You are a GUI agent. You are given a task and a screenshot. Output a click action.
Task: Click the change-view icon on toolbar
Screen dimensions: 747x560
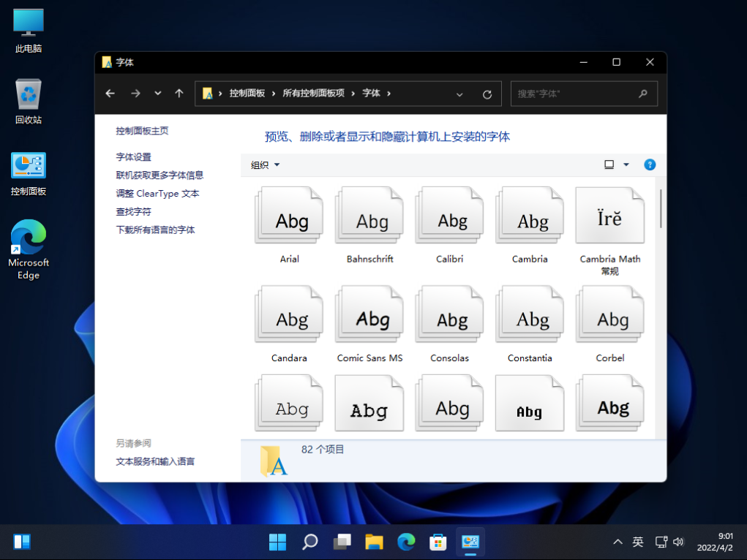[609, 164]
